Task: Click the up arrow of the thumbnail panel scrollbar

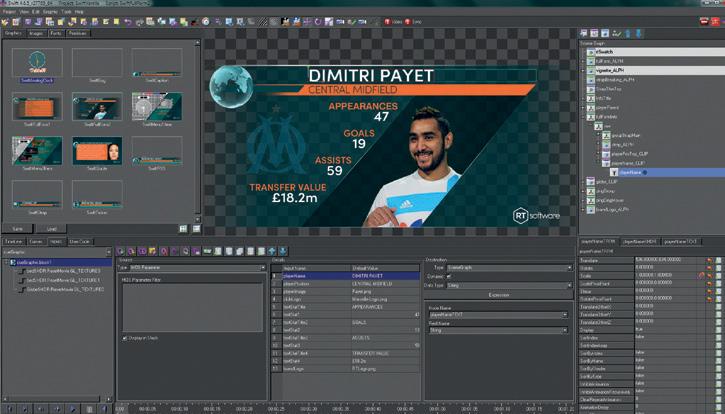Action: pyautogui.click(x=197, y=43)
